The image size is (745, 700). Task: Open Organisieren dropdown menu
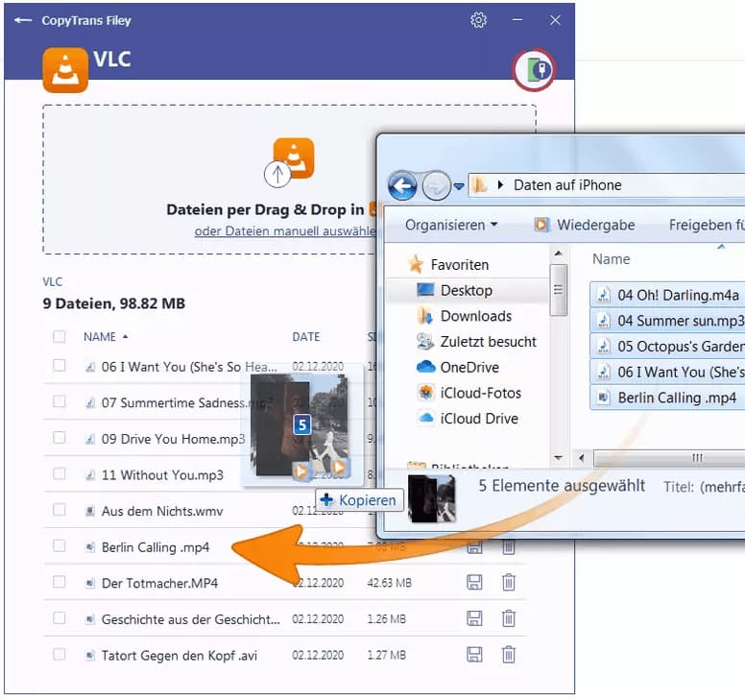pos(451,225)
